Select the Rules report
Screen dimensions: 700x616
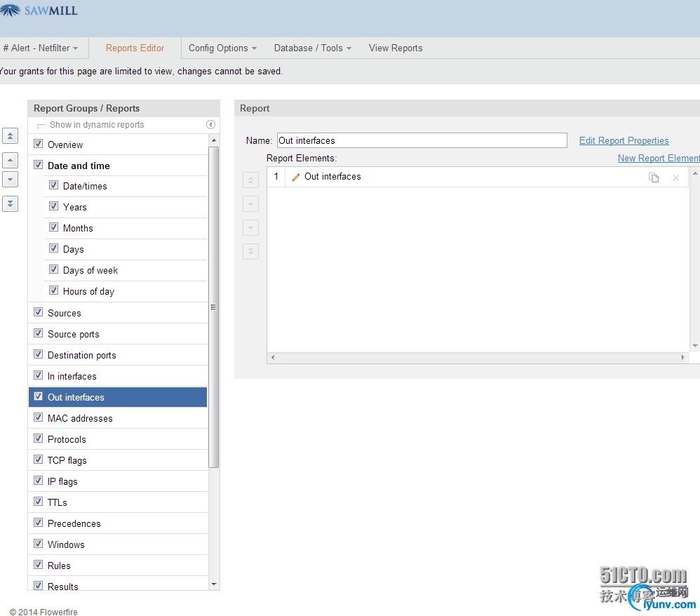point(118,565)
